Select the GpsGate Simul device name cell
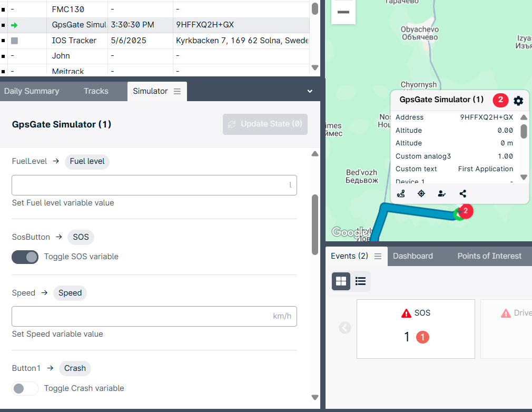 pyautogui.click(x=78, y=25)
